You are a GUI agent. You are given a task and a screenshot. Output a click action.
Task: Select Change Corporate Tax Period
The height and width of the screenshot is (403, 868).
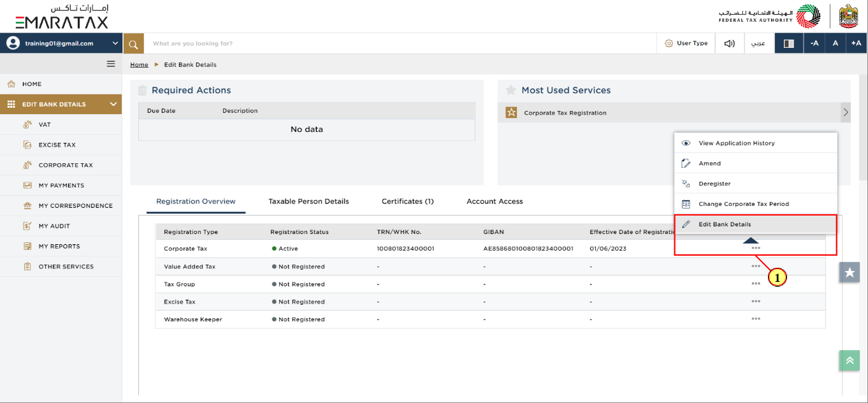click(756, 204)
